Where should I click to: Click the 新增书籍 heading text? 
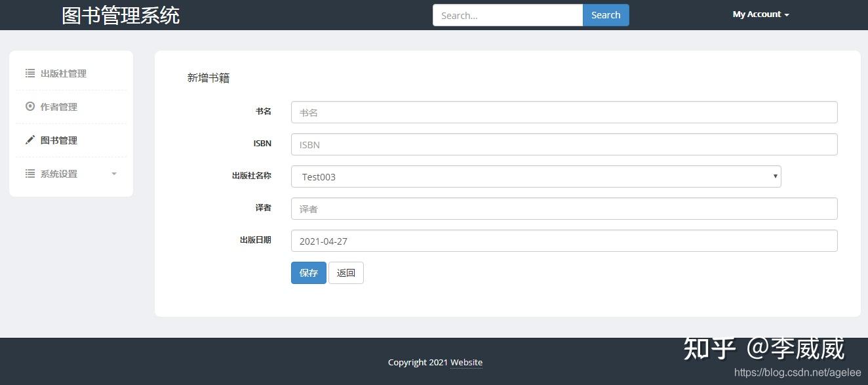pos(208,78)
